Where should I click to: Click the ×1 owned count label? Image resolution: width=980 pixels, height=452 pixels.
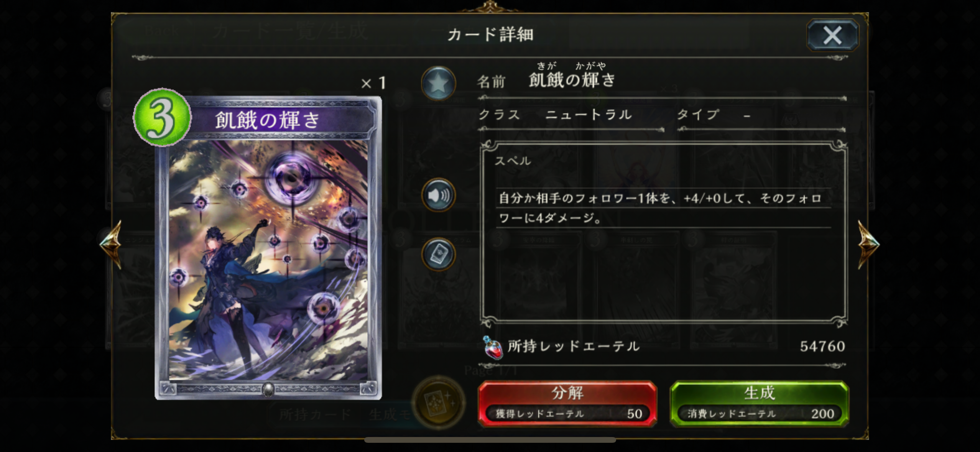[373, 83]
